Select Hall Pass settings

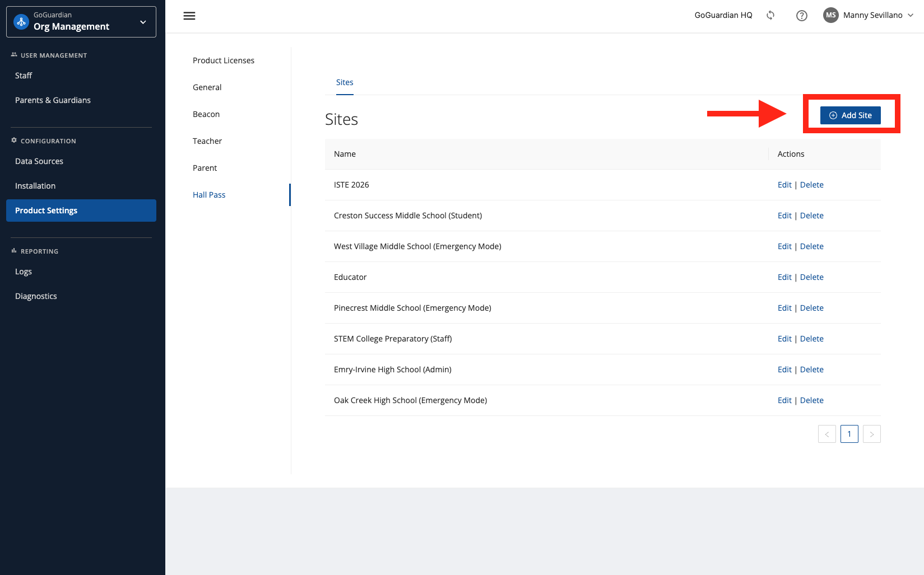click(x=209, y=195)
